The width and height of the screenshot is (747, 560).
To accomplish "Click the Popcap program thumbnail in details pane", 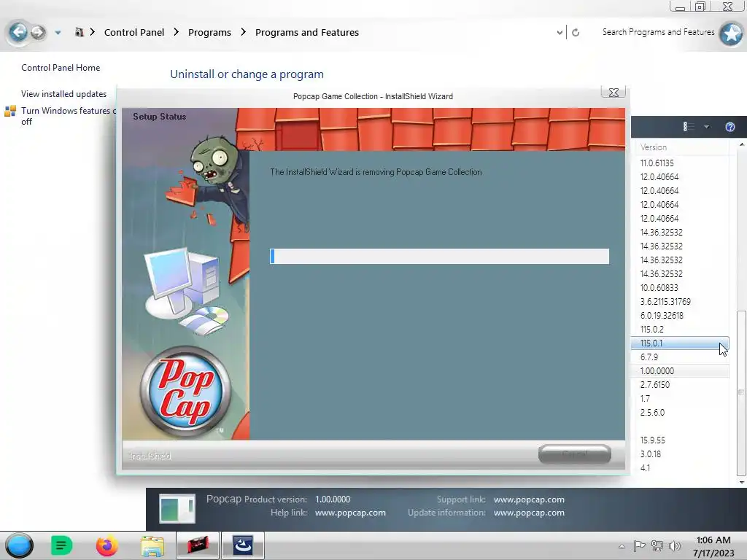I will pyautogui.click(x=177, y=508).
